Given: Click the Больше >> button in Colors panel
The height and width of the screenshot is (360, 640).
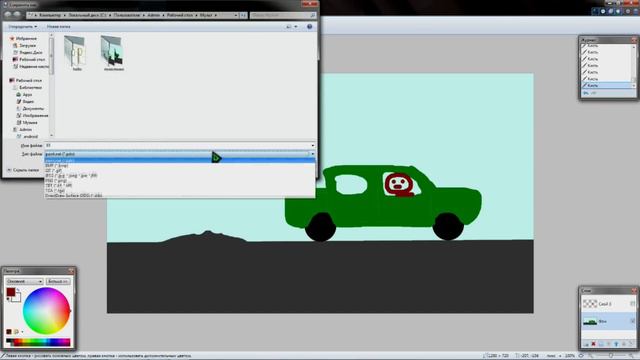Looking at the screenshot, I should pos(58,281).
